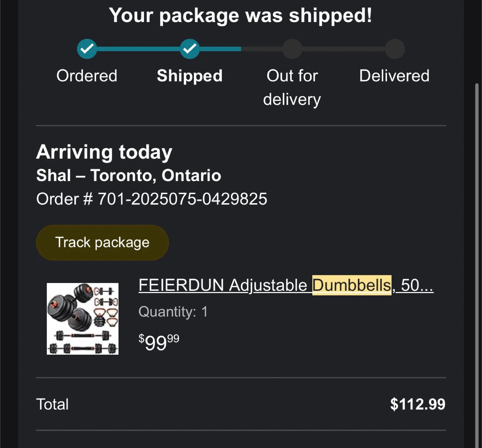Click the $112.99 order total amount

click(417, 404)
